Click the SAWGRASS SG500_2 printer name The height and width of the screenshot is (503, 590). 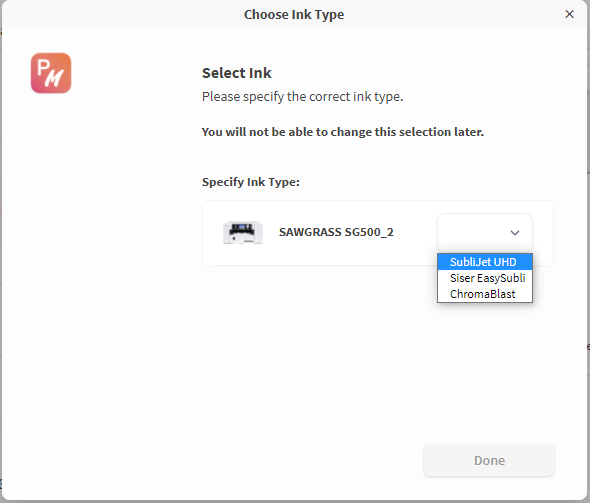pyautogui.click(x=336, y=232)
